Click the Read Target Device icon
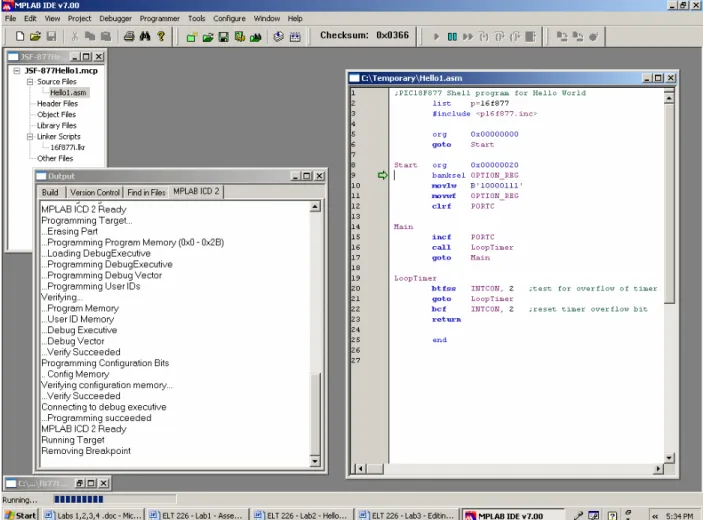This screenshot has height=520, width=703. (x=578, y=37)
